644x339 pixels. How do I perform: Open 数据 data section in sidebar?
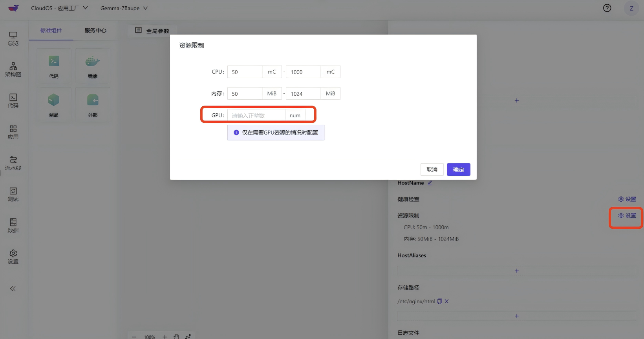tap(13, 226)
